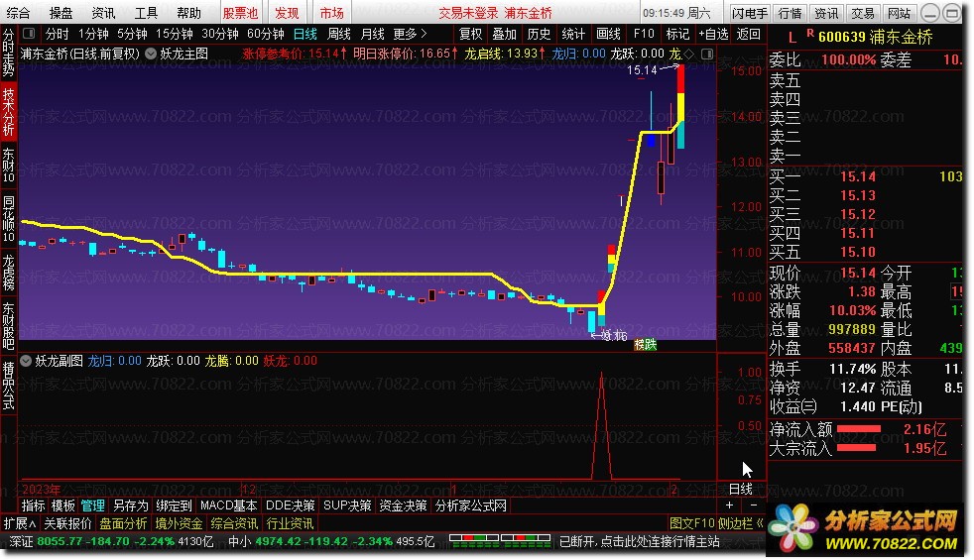Toggle the panel icon at chart header right
974x560 pixels.
pos(707,54)
